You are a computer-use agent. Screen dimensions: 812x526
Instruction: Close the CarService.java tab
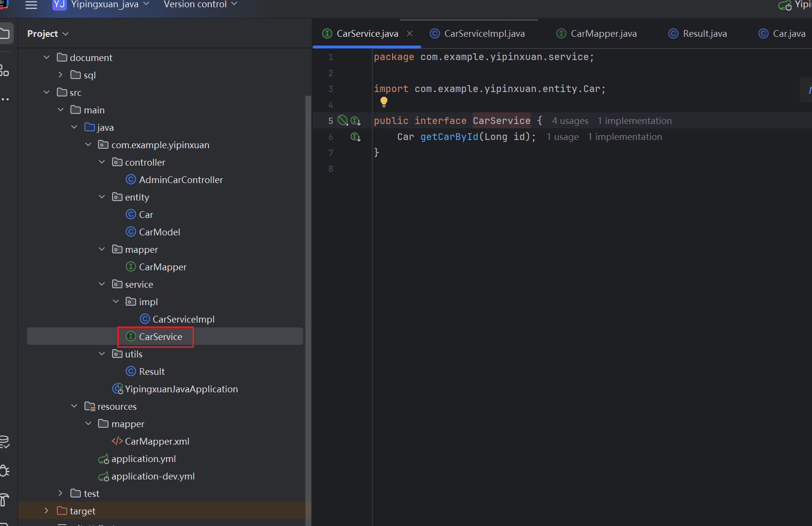point(410,33)
